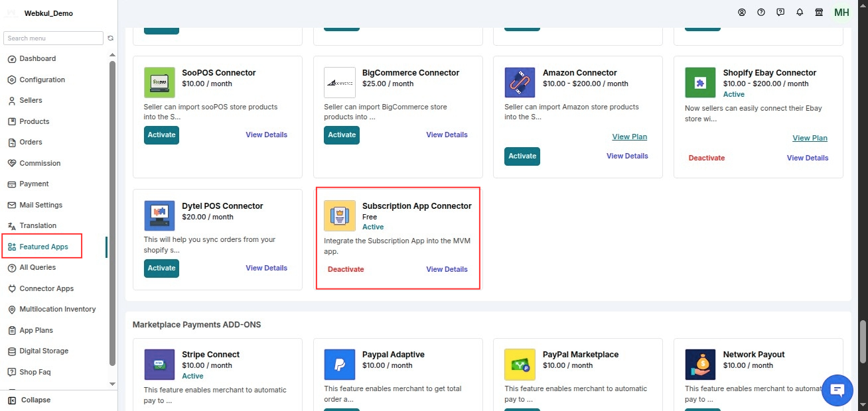This screenshot has width=868, height=411.
Task: Click the Dytel POS Connector icon
Action: pyautogui.click(x=159, y=215)
